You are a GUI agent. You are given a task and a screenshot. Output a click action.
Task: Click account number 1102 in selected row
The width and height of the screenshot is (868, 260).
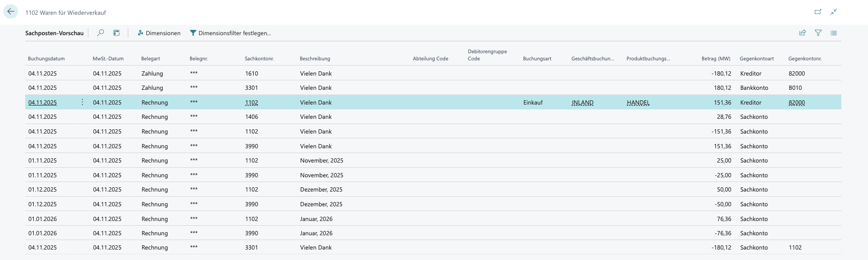click(251, 103)
